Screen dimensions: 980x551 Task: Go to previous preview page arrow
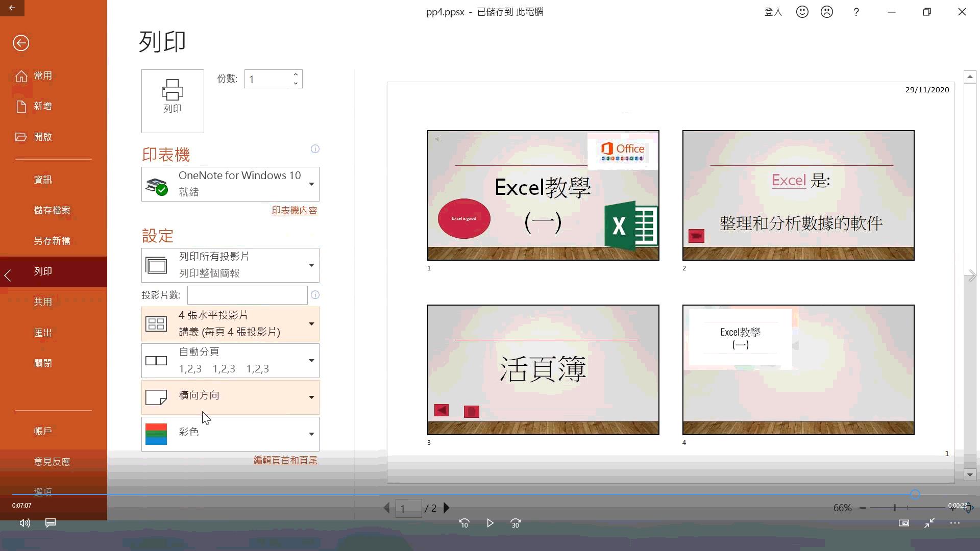[386, 508]
